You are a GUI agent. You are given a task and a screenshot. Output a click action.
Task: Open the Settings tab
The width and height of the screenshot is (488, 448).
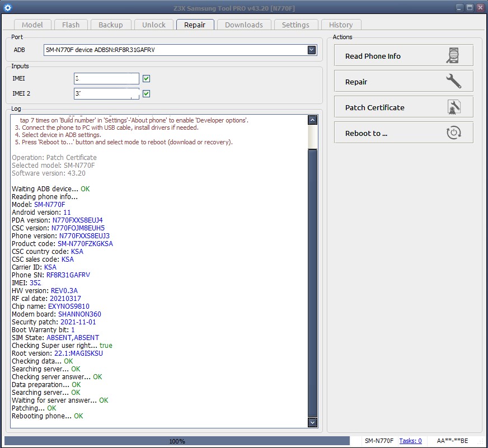pos(295,25)
